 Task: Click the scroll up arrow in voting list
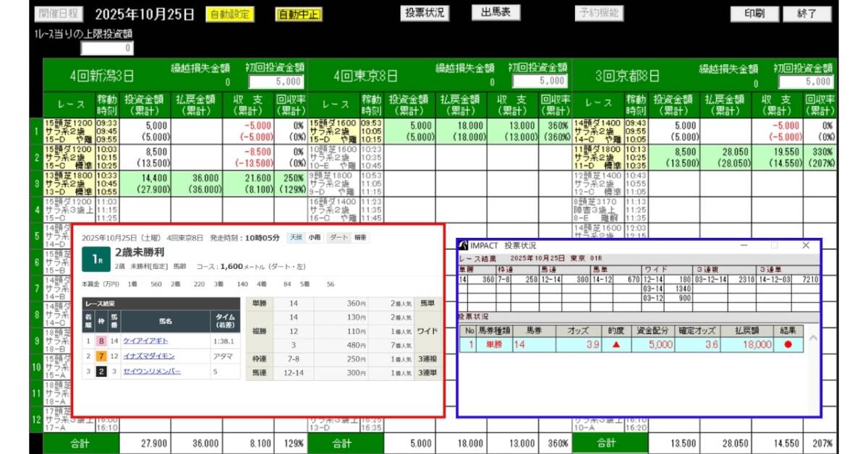pos(812,338)
